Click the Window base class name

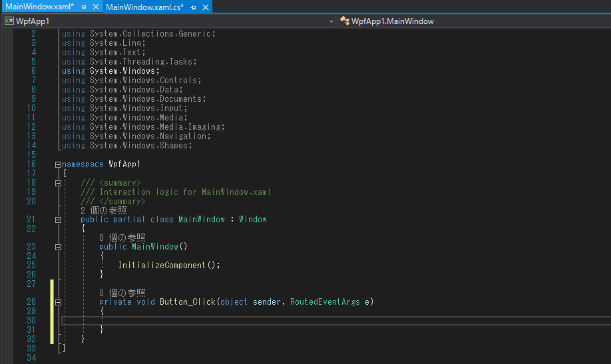253,220
